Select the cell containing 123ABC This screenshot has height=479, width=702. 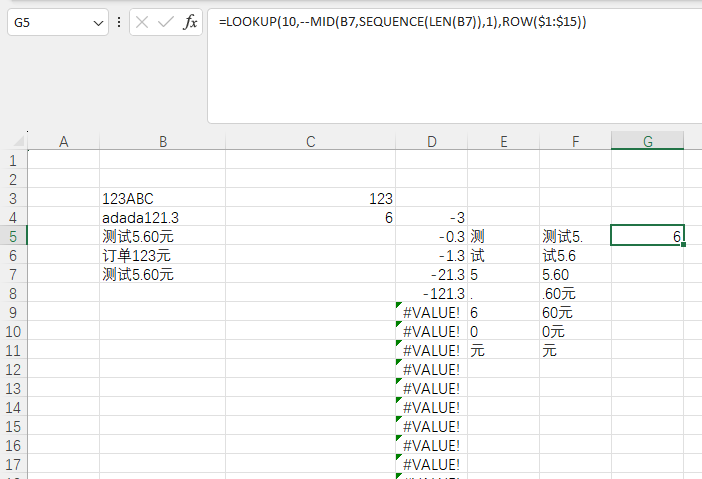(163, 198)
